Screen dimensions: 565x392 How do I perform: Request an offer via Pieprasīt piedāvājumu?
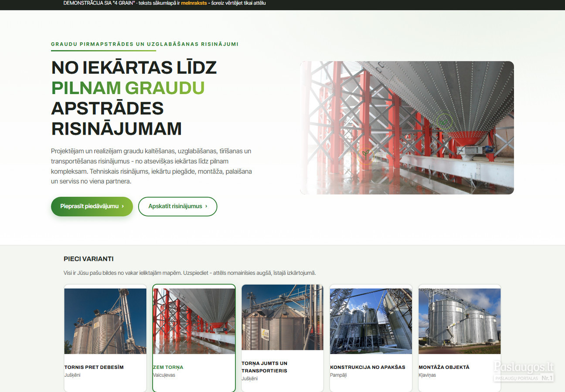tap(92, 206)
